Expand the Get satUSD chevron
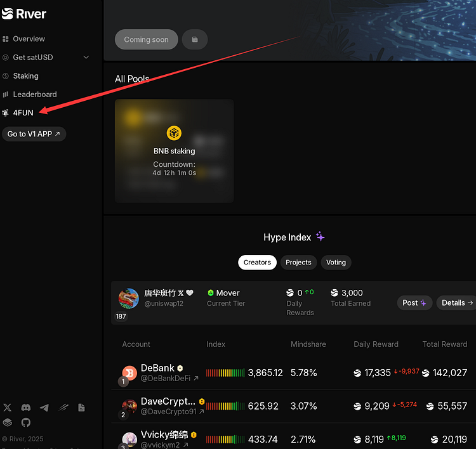476x449 pixels. (x=86, y=57)
